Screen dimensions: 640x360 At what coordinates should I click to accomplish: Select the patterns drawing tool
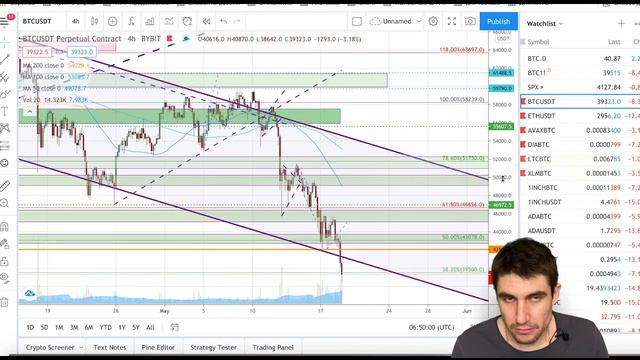tap(5, 128)
